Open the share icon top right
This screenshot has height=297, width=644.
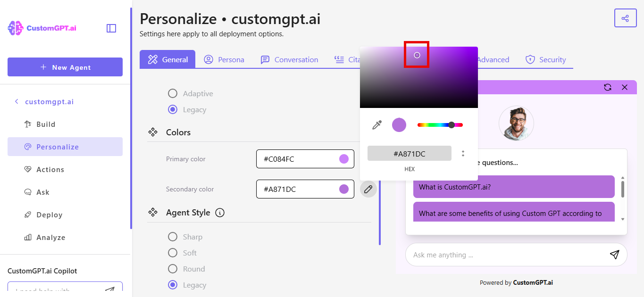[x=625, y=18]
